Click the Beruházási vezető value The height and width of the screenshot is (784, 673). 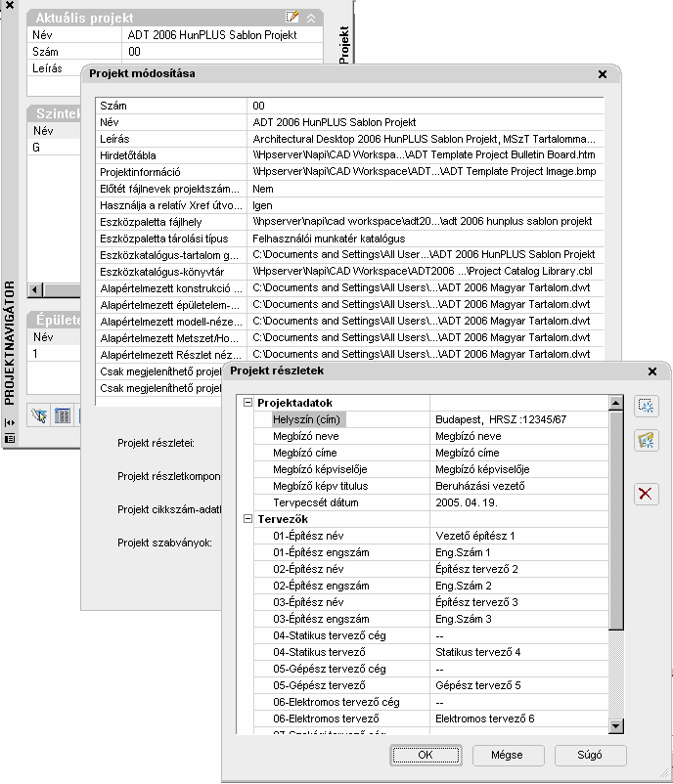(479, 486)
